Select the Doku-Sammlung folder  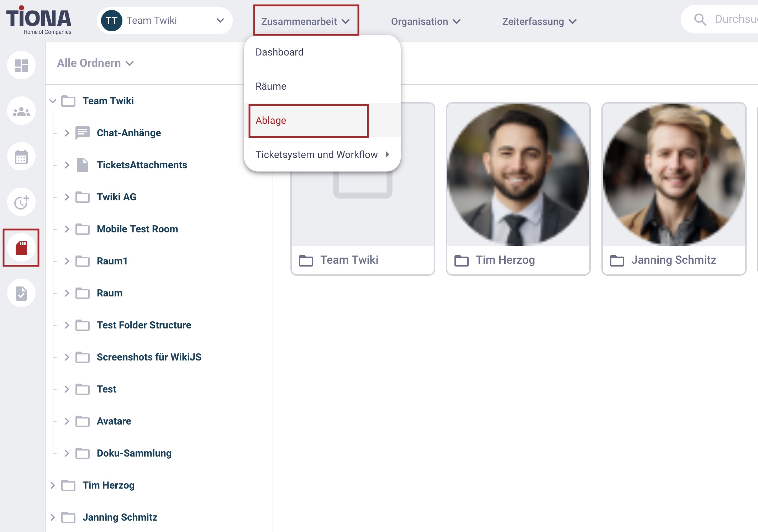tap(134, 453)
